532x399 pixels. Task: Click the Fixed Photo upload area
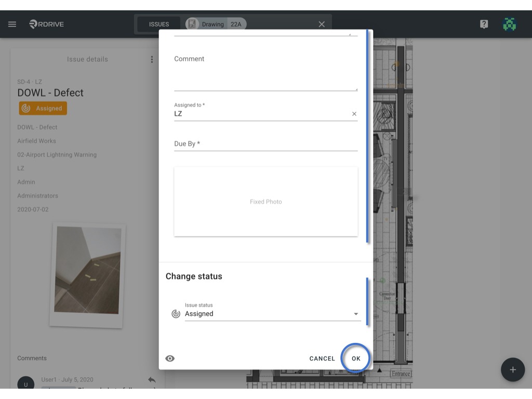[265, 202]
